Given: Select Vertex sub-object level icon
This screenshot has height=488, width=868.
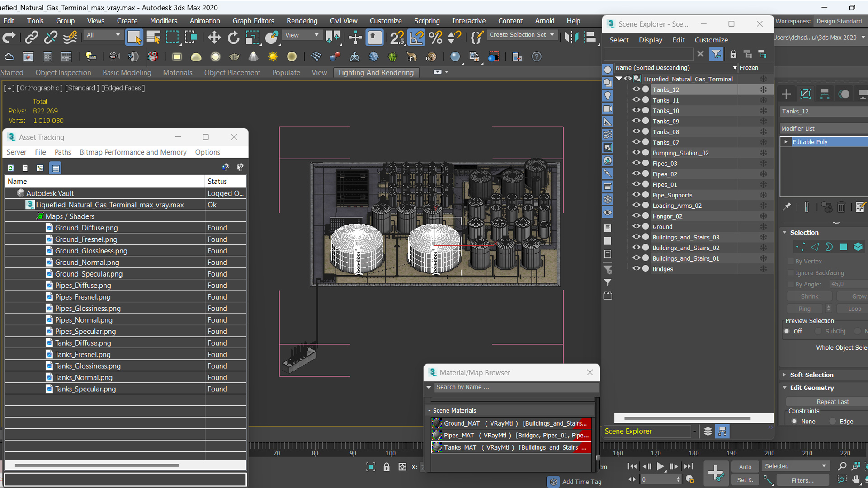Looking at the screenshot, I should [x=800, y=247].
